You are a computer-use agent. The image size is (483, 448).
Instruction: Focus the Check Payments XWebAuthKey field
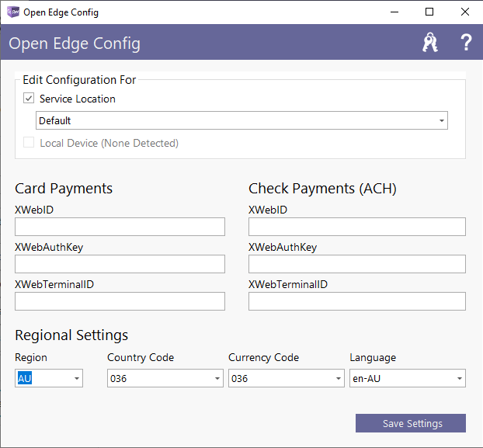click(x=357, y=264)
